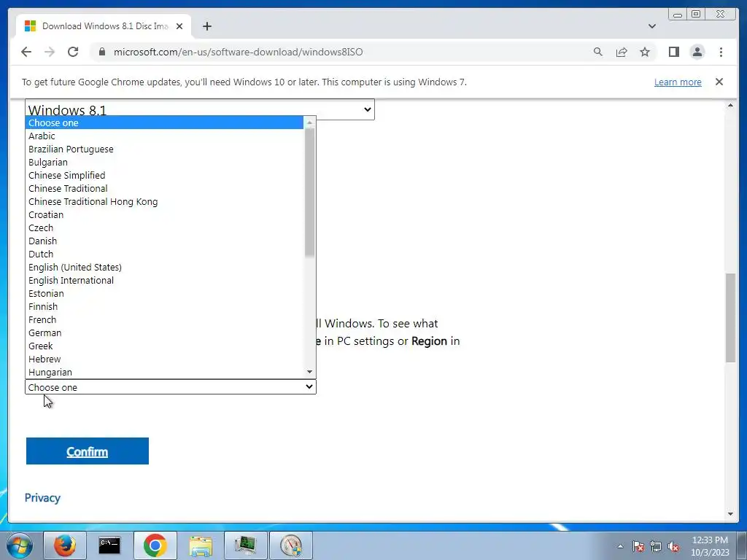Select Hebrew language option
This screenshot has width=747, height=560.
(x=164, y=359)
